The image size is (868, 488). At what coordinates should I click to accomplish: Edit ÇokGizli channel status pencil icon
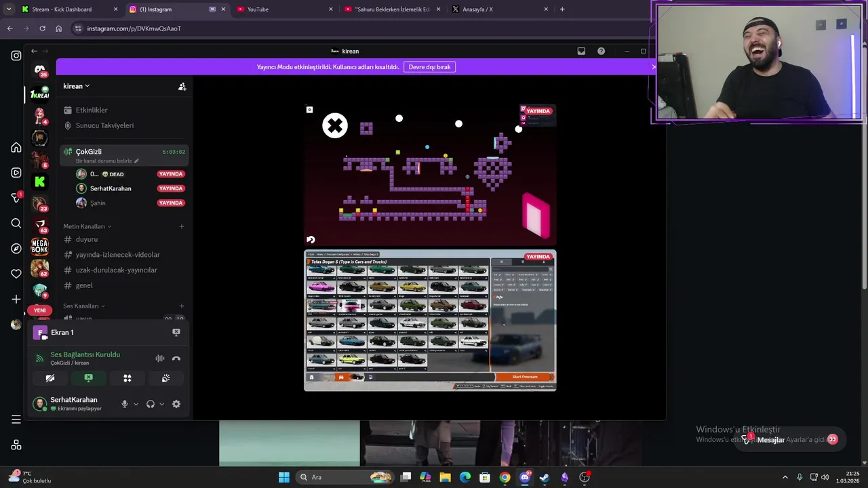(136, 161)
